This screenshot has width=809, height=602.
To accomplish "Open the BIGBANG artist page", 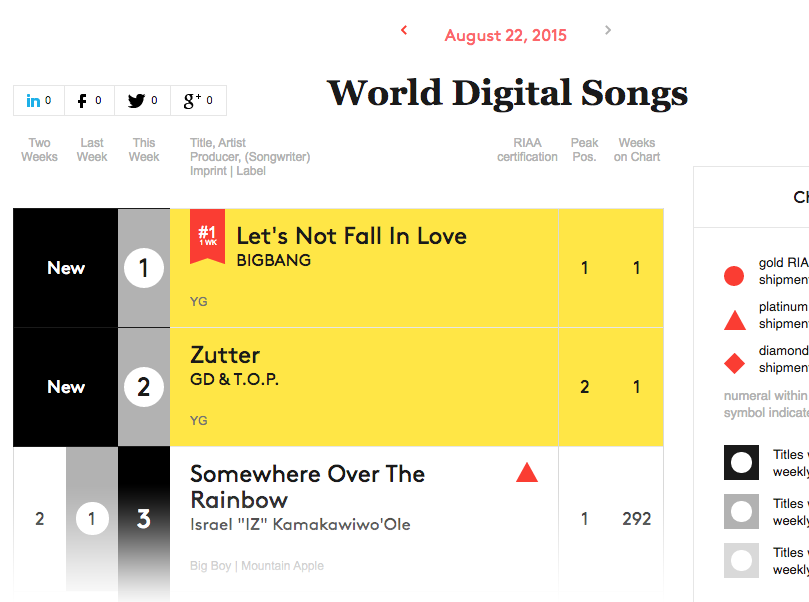I will (x=273, y=261).
